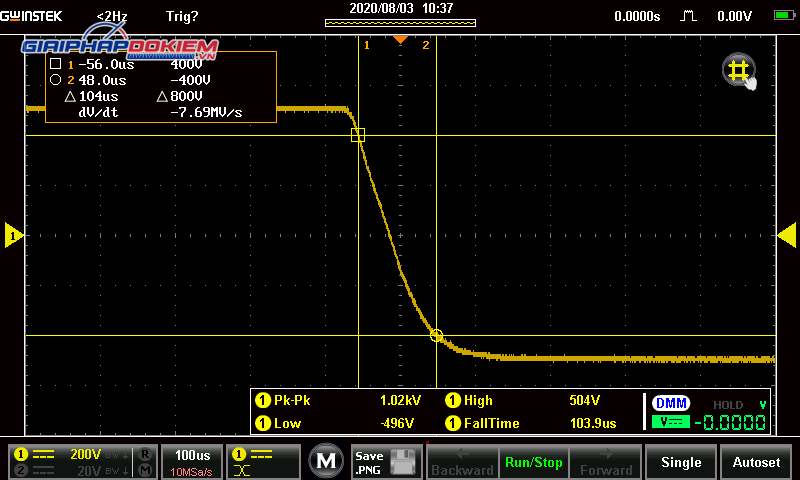Tap the Trig? trigger status indicator

[x=182, y=16]
